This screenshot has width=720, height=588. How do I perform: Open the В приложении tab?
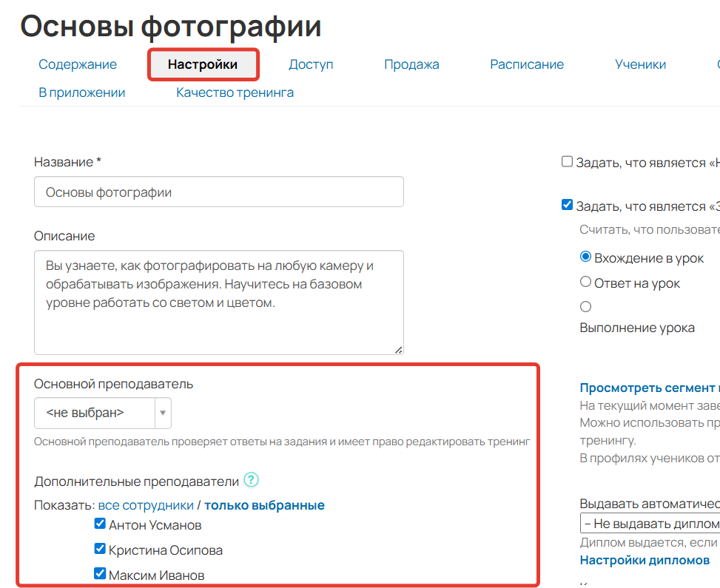[81, 92]
